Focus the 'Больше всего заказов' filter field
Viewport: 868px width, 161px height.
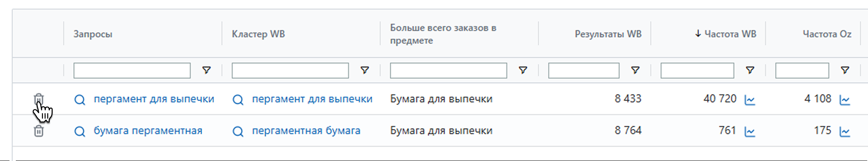tap(448, 71)
